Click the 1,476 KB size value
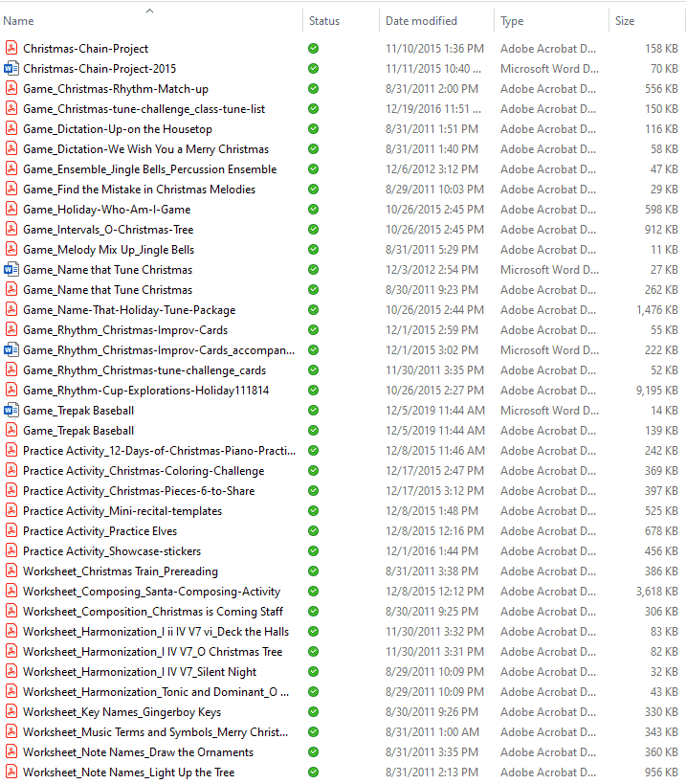The image size is (686, 784). tap(656, 310)
